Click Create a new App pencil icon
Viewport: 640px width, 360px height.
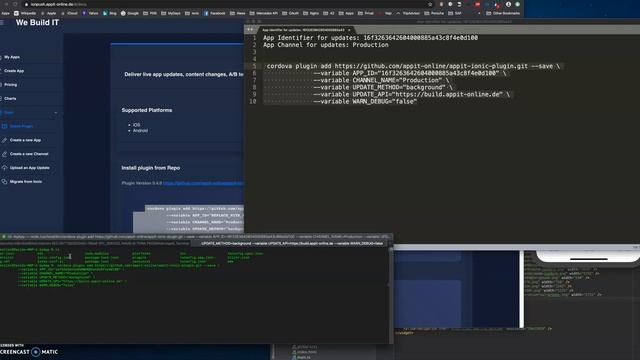coord(4,140)
